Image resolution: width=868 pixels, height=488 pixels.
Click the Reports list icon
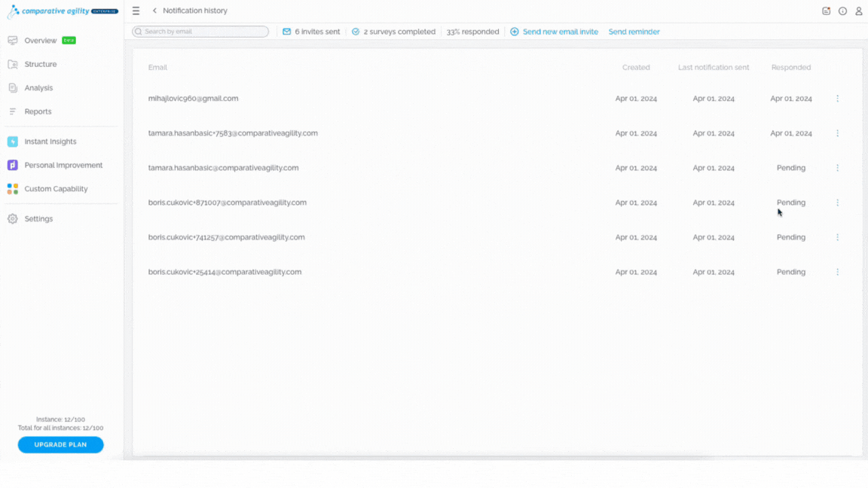13,111
